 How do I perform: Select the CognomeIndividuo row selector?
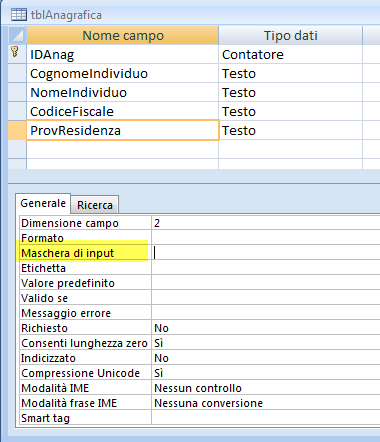[17, 73]
